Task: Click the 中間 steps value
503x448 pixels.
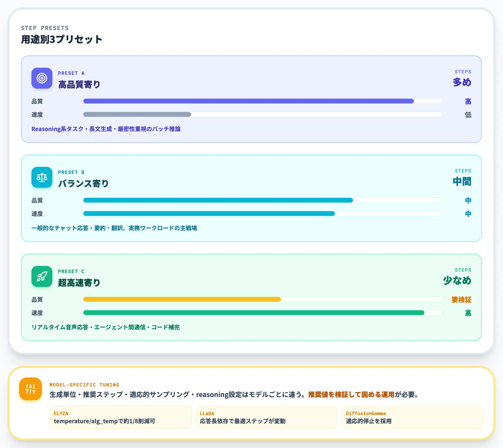Action: click(x=462, y=181)
